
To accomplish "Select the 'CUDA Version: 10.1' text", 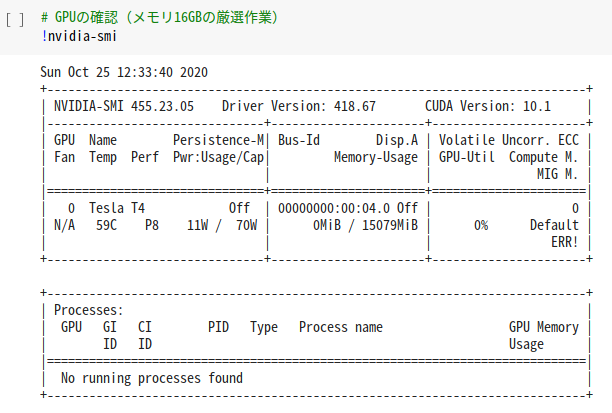I will pos(488,106).
